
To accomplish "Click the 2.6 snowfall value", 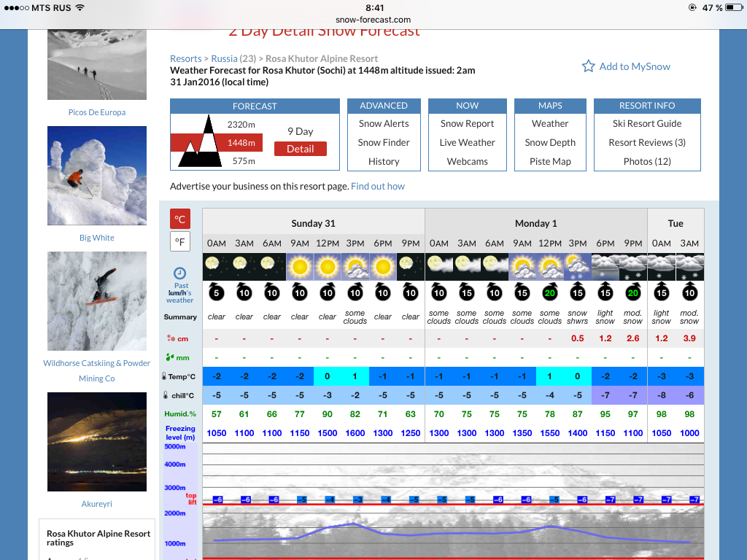I will pyautogui.click(x=633, y=338).
